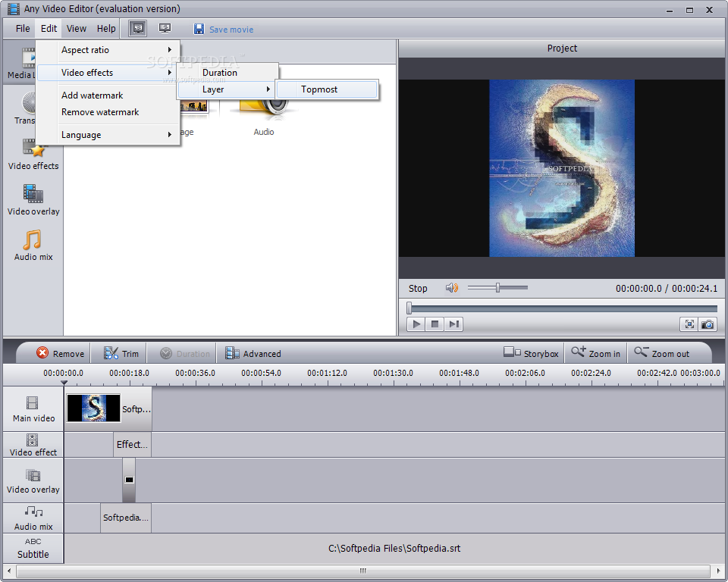Viewport: 728px width, 582px height.
Task: Click the timeline horizontal scrollbar
Action: coord(363,571)
